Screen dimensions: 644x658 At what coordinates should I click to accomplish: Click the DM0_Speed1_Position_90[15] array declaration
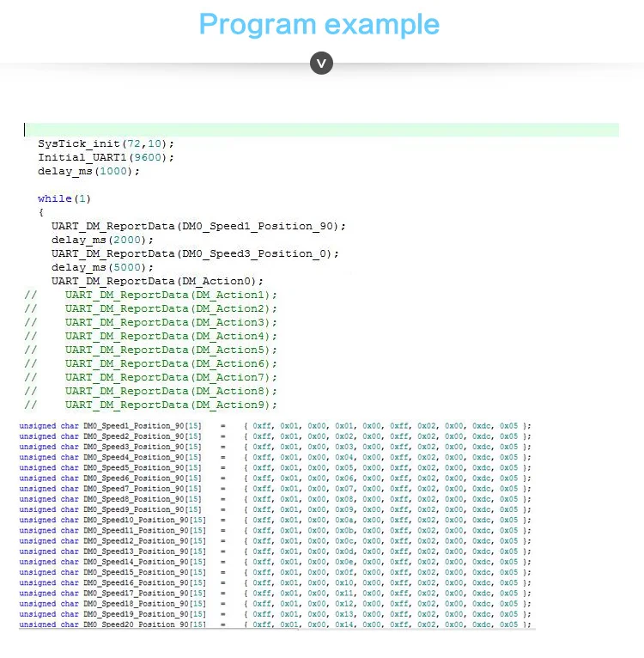(x=276, y=426)
